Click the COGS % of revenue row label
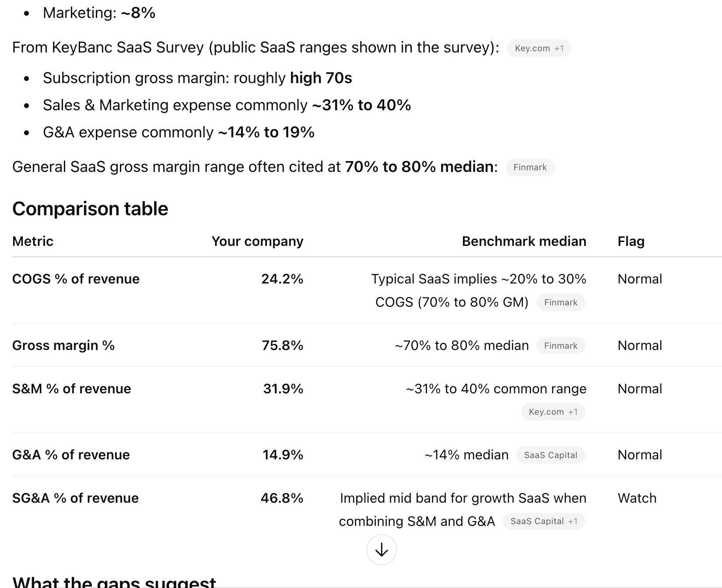Image resolution: width=722 pixels, height=588 pixels. [x=76, y=279]
